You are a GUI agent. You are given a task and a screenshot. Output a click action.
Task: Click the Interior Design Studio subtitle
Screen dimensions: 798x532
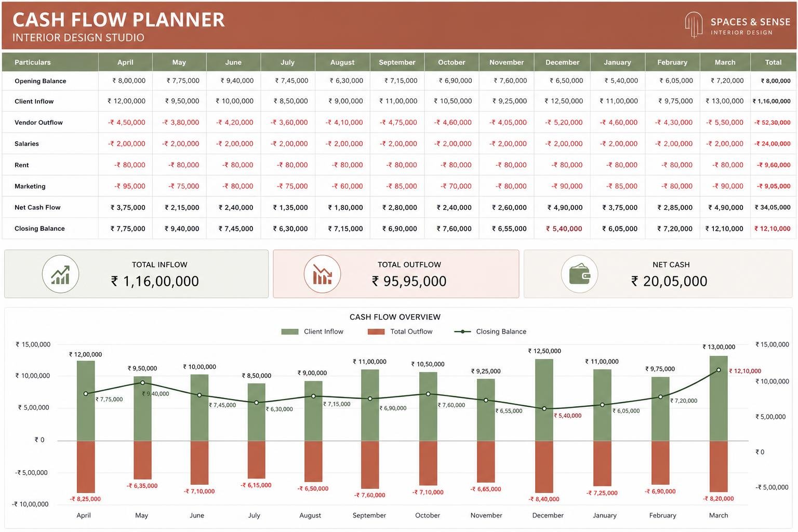[x=78, y=37]
